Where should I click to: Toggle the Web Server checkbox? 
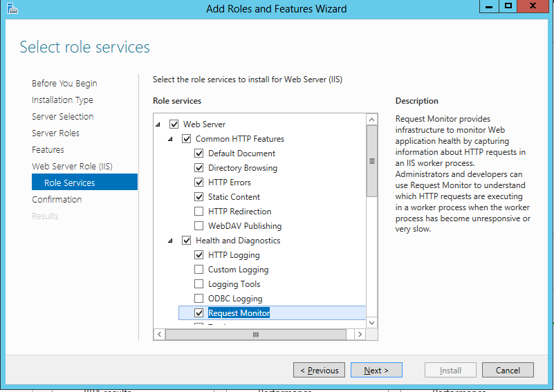tap(174, 124)
